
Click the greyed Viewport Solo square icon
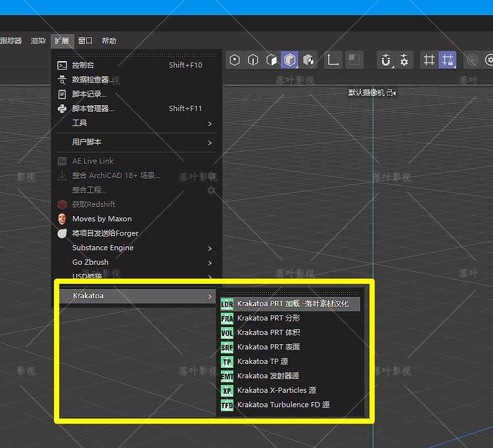[x=354, y=60]
